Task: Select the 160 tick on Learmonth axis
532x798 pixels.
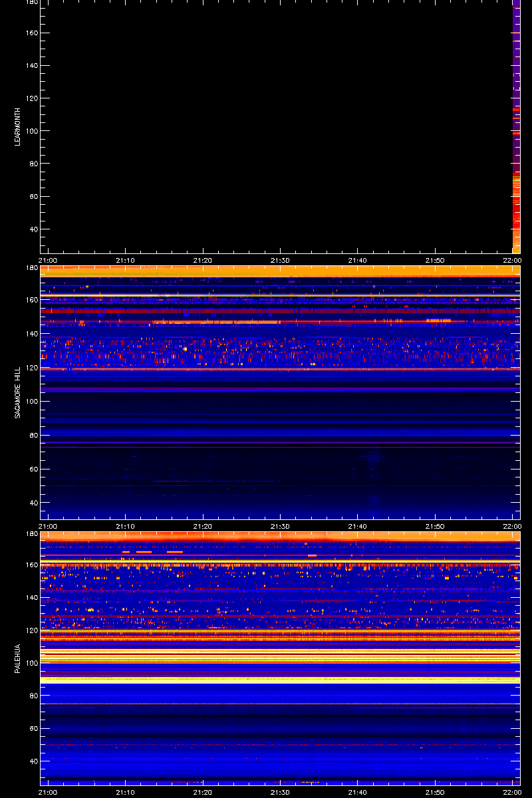Action: click(31, 33)
